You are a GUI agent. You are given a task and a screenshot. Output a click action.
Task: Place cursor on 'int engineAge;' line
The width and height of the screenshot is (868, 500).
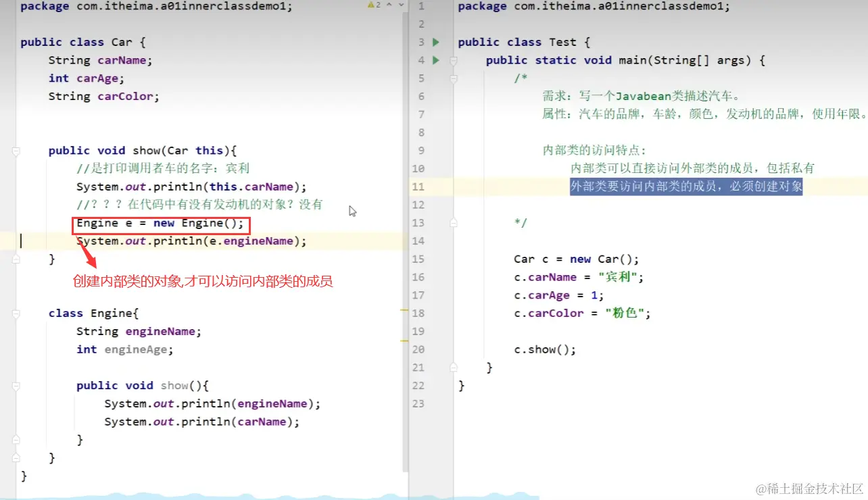pyautogui.click(x=125, y=349)
